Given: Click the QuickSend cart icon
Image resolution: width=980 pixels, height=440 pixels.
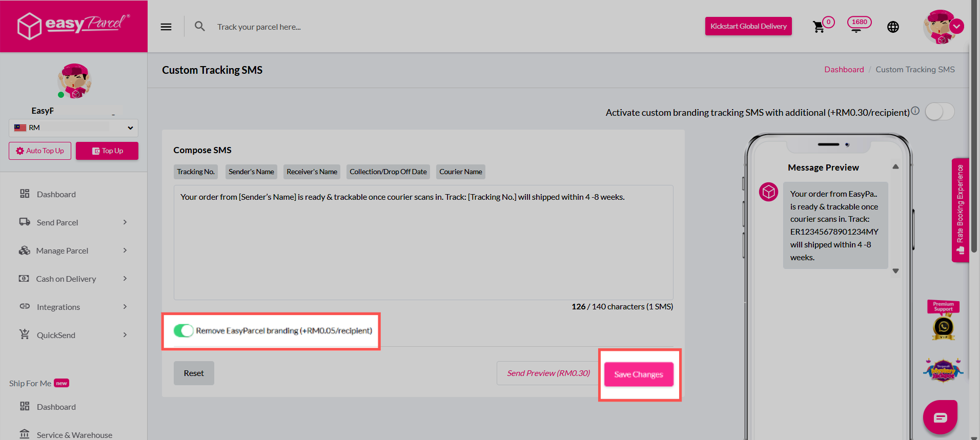Looking at the screenshot, I should pos(25,334).
